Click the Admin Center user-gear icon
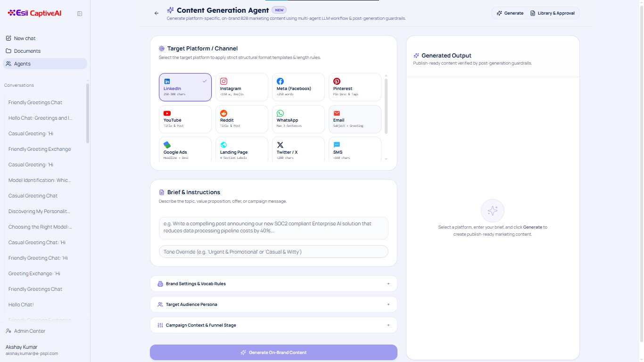Screen dimensions: 644x362 click(8, 331)
